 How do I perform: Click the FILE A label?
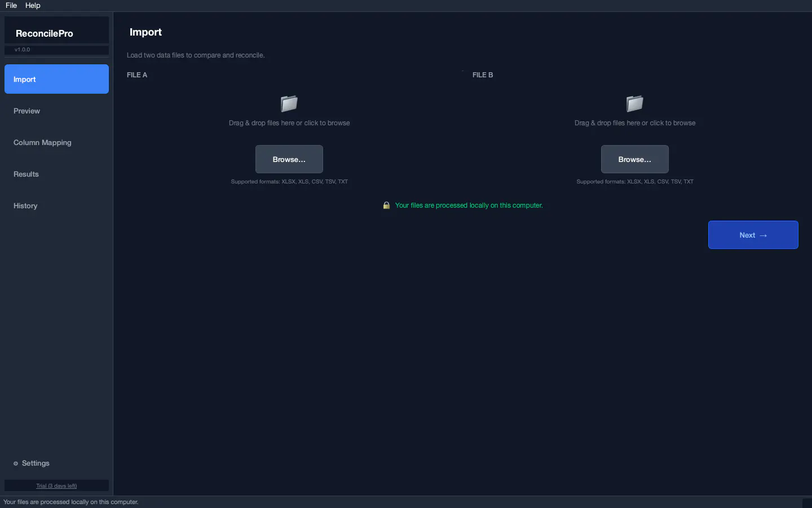click(137, 75)
